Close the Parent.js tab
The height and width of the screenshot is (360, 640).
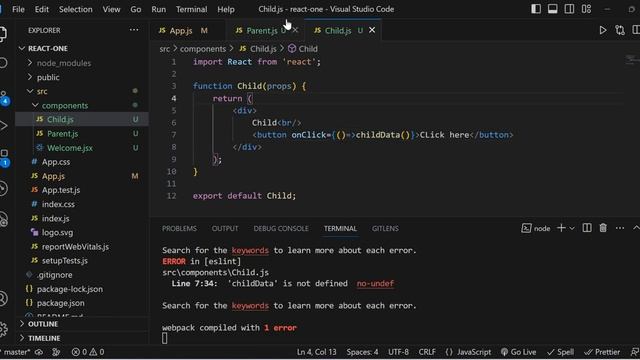click(x=296, y=30)
